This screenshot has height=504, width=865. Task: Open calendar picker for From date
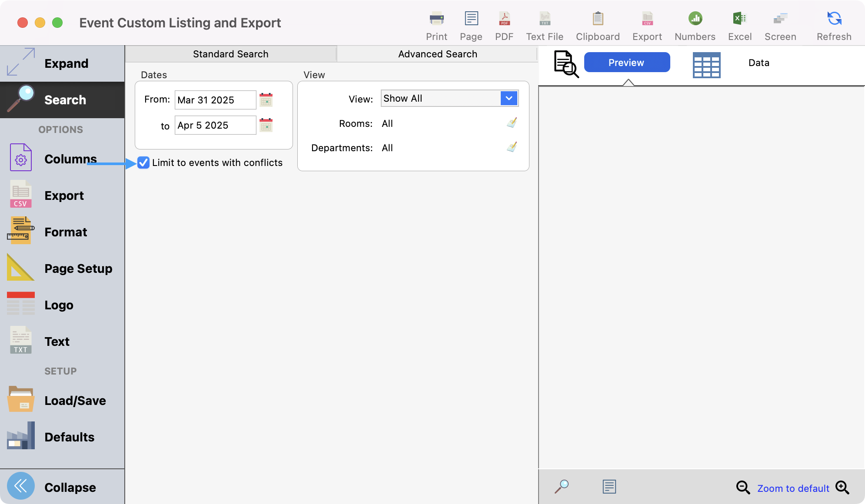tap(266, 100)
